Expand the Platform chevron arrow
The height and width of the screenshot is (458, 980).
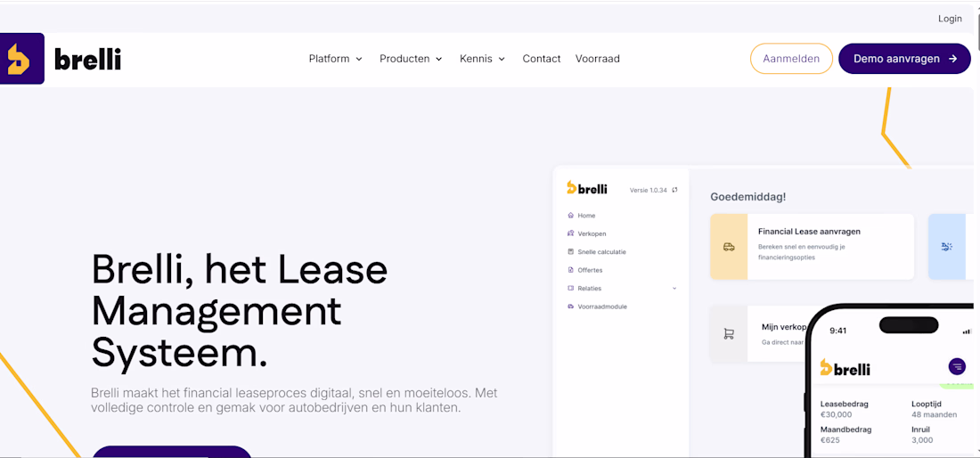tap(359, 60)
